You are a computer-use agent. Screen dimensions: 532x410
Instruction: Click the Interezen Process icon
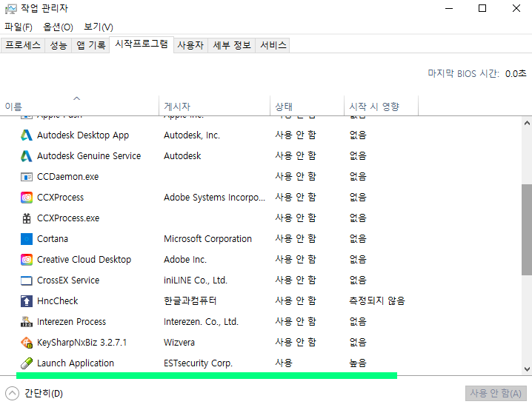(x=27, y=322)
